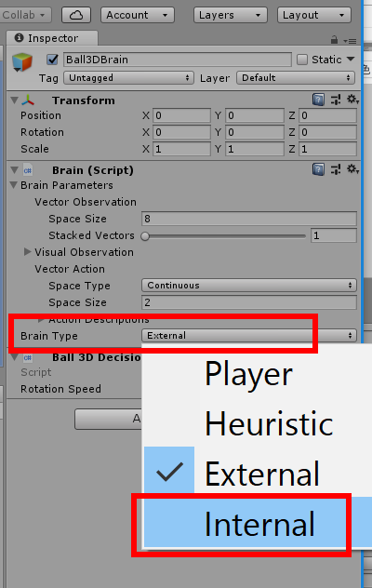372x588 pixels.
Task: Click the cloud services icon button
Action: [x=76, y=15]
